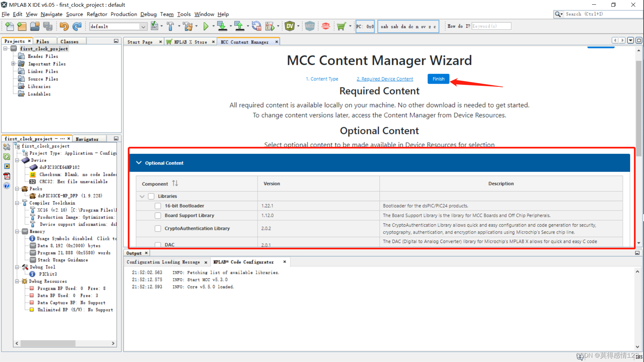Open the MPLAB Data Visualizer DV icon
Image resolution: width=644 pixels, height=362 pixels.
coord(289,26)
